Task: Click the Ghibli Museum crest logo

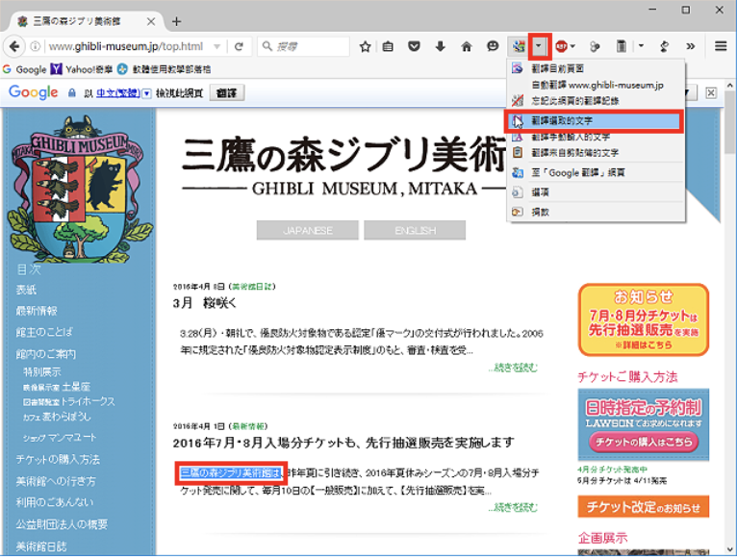Action: point(78,189)
